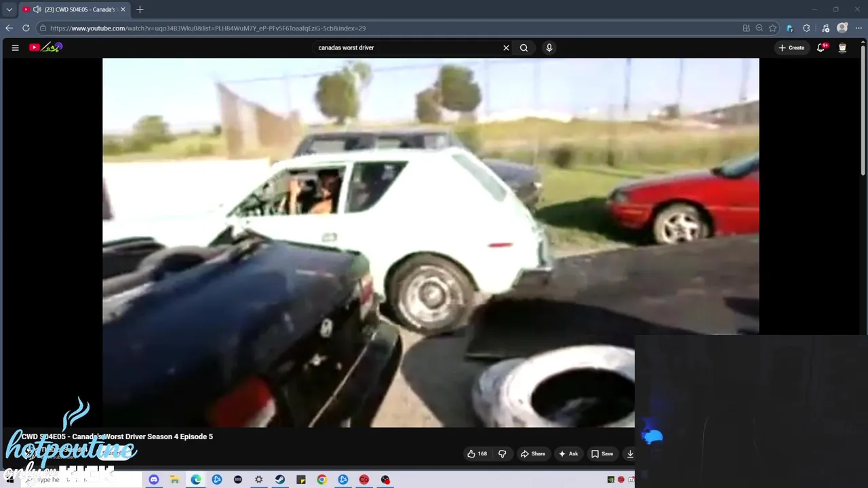
Task: Refresh the current page
Action: point(26,28)
